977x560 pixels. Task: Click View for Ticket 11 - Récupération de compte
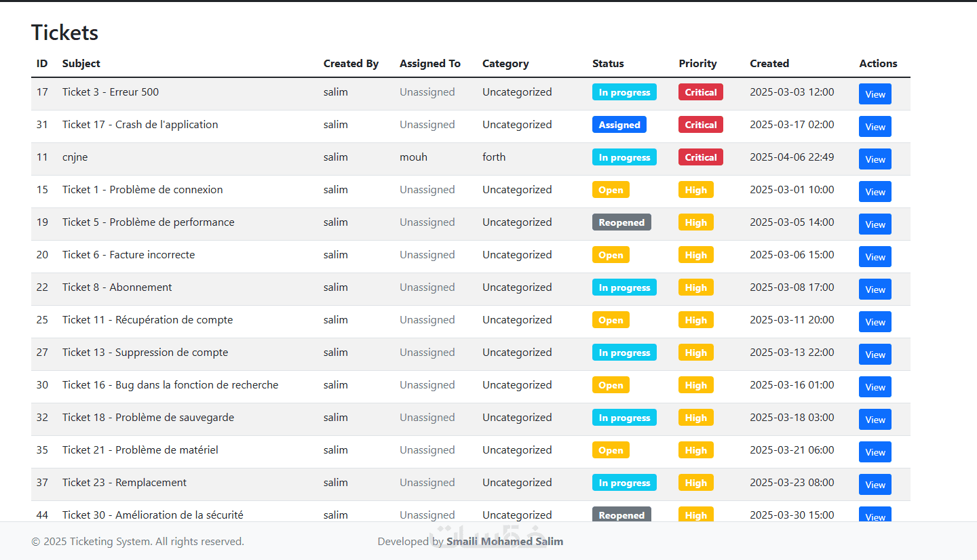[x=875, y=322]
